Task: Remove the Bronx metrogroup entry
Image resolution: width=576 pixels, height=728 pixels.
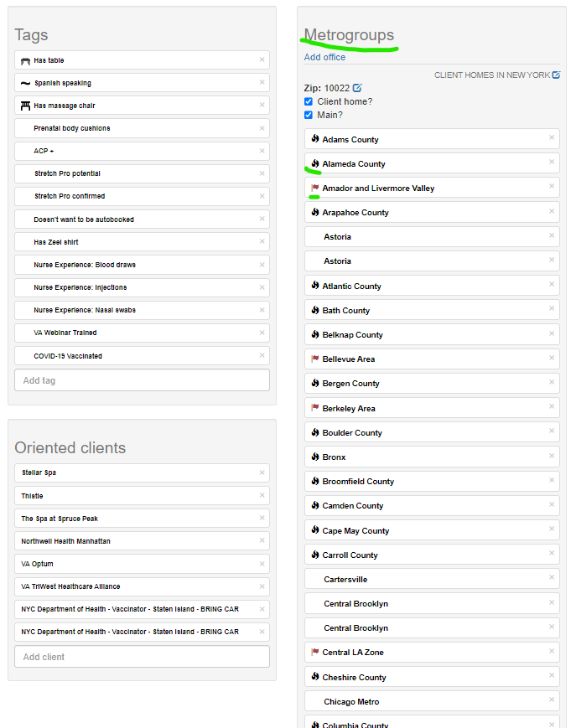Action: (552, 457)
